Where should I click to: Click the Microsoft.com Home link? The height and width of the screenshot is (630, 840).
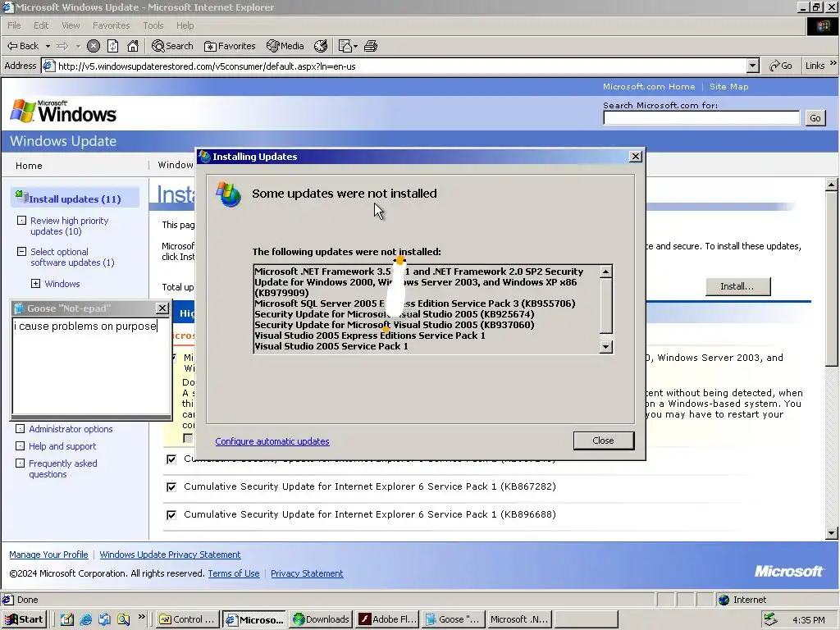click(649, 86)
